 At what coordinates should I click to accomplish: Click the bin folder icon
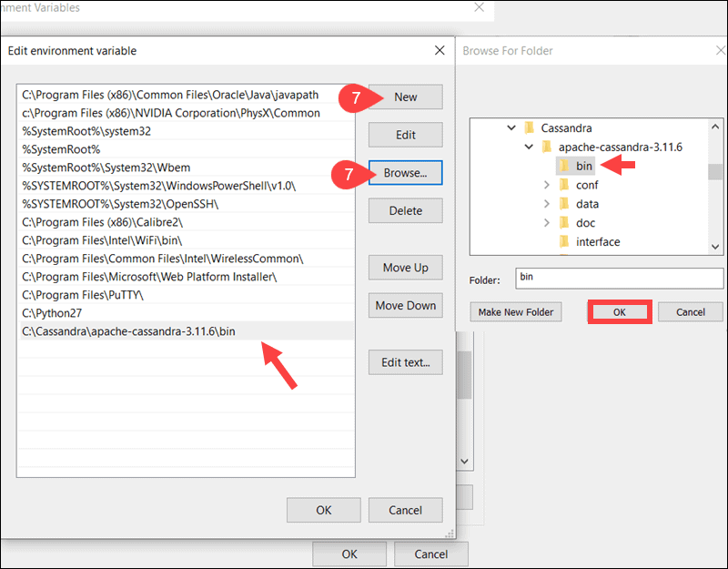[565, 166]
